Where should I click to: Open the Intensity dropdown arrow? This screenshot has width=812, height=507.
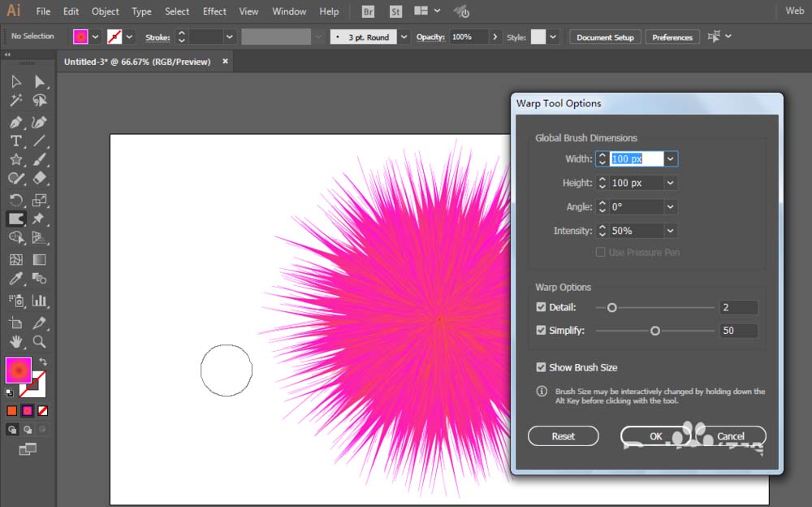tap(671, 231)
